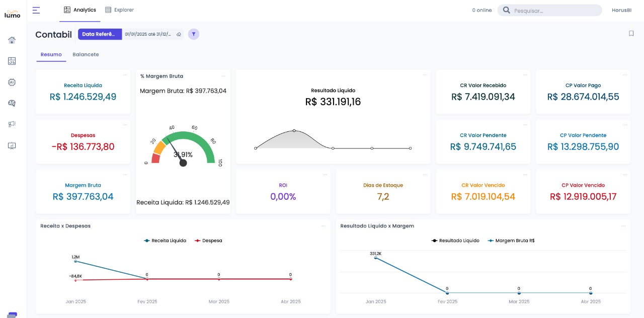This screenshot has width=644, height=318.
Task: Bookmark this dashboard with the bookmark icon
Action: click(x=631, y=34)
